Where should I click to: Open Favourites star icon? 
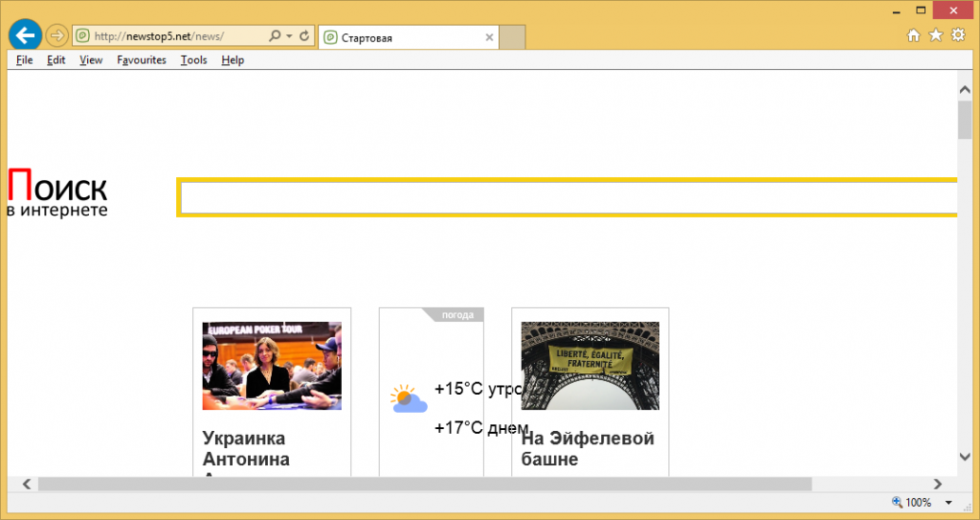935,35
